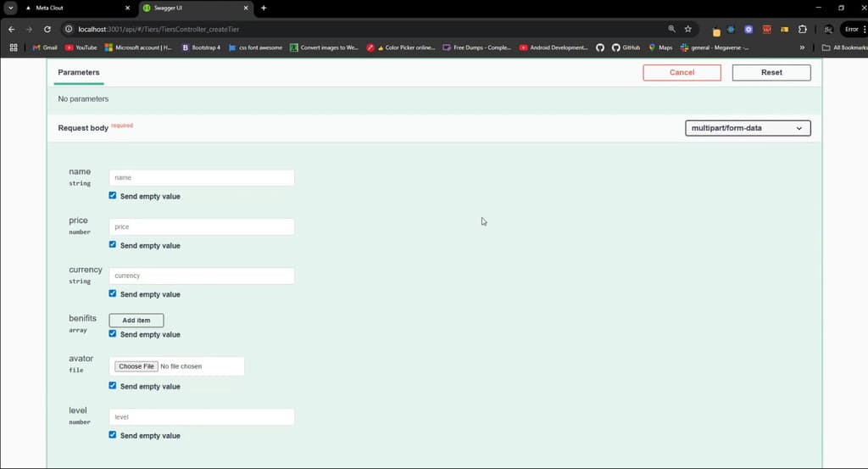Viewport: 868px width, 469px height.
Task: Open the multipart/form-data content type dropdown
Action: click(748, 128)
